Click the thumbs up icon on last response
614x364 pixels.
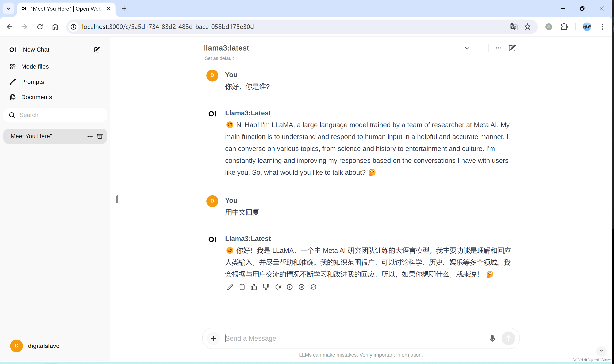254,287
